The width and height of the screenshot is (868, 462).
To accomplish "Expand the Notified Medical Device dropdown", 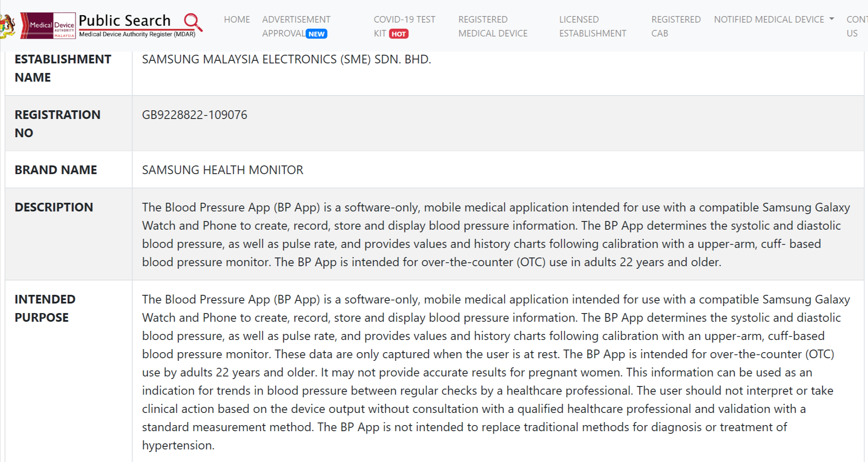I will (x=769, y=20).
